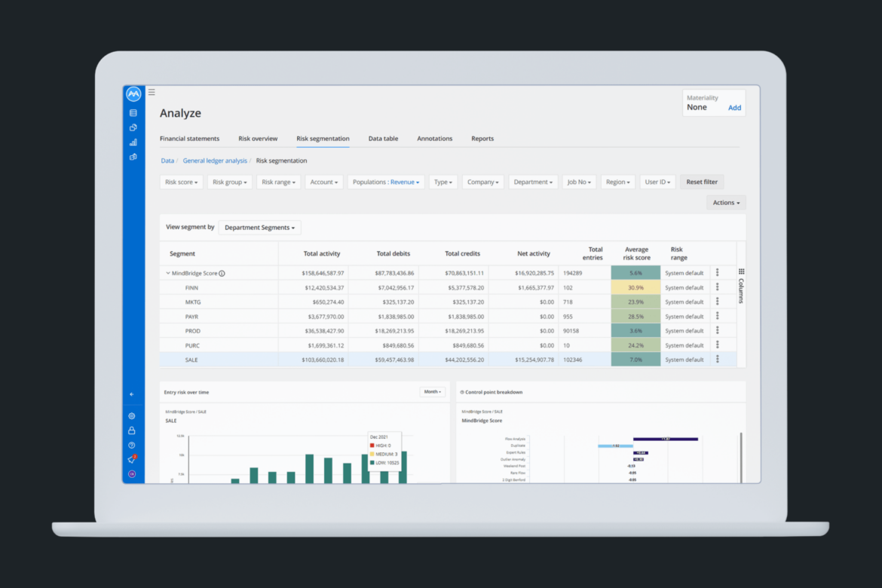The height and width of the screenshot is (588, 882).
Task: Switch to Risk overview tab
Action: click(x=258, y=139)
